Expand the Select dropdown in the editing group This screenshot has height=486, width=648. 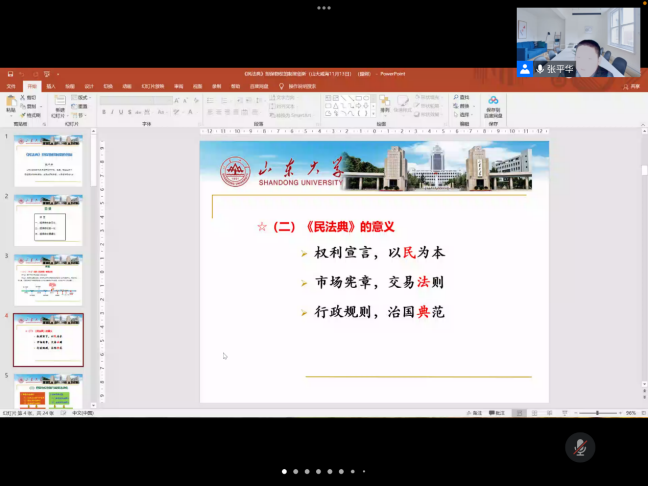pyautogui.click(x=470, y=115)
